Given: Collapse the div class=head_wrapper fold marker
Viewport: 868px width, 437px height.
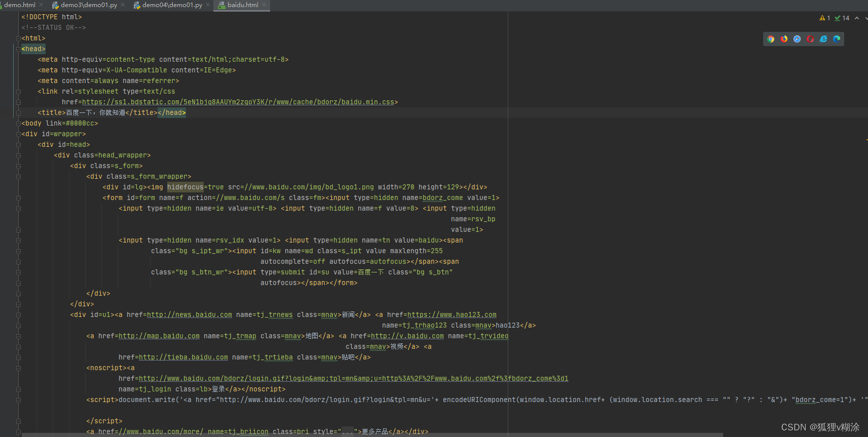Looking at the screenshot, I should [x=18, y=155].
